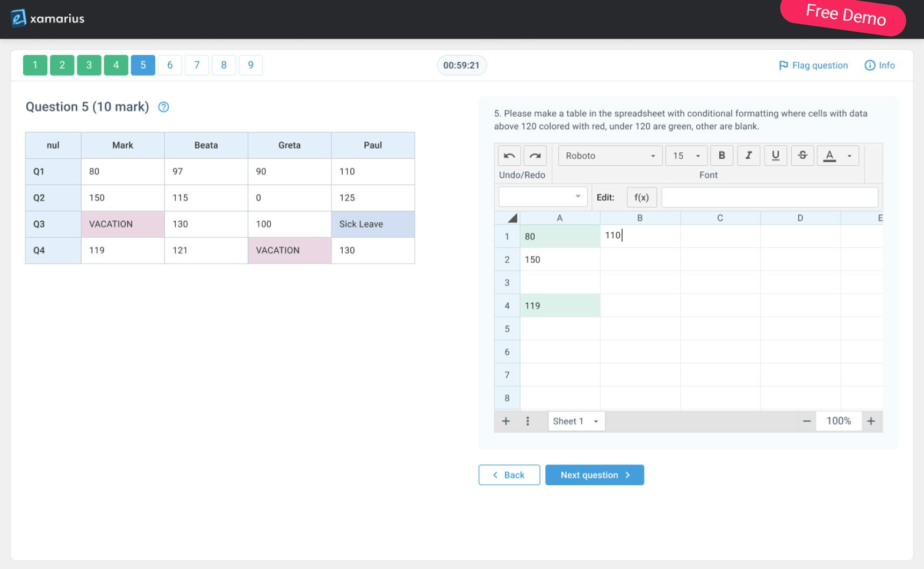Expand the font color dropdown arrow
The width and height of the screenshot is (924, 569).
tap(850, 156)
